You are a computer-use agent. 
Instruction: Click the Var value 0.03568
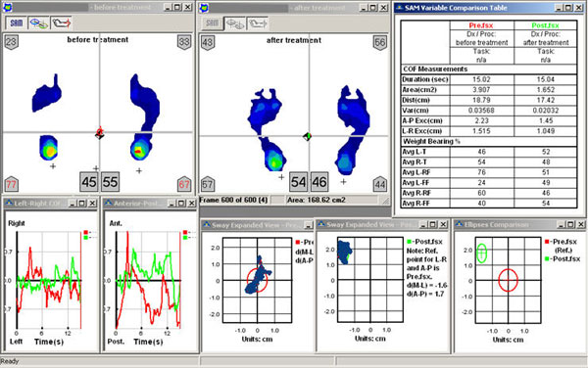coord(481,111)
